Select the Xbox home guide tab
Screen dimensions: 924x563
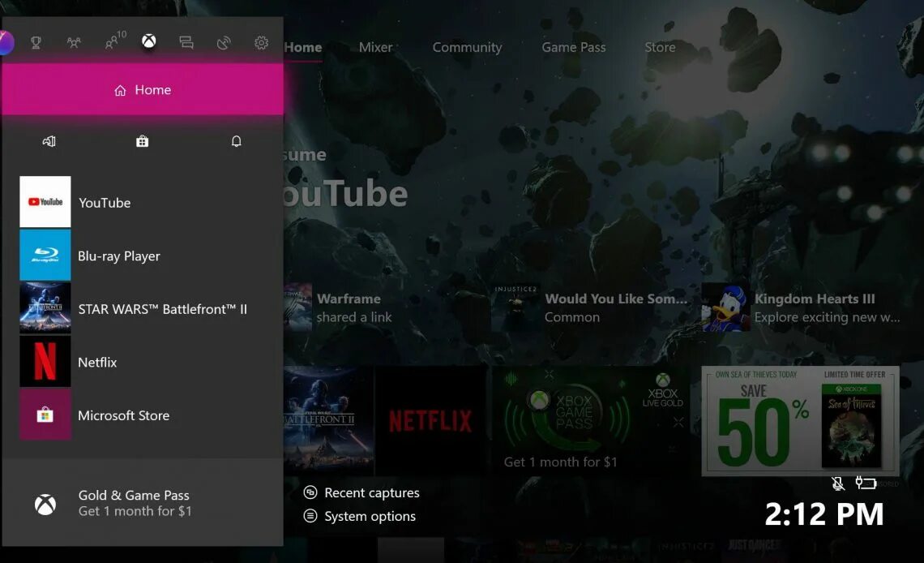149,41
